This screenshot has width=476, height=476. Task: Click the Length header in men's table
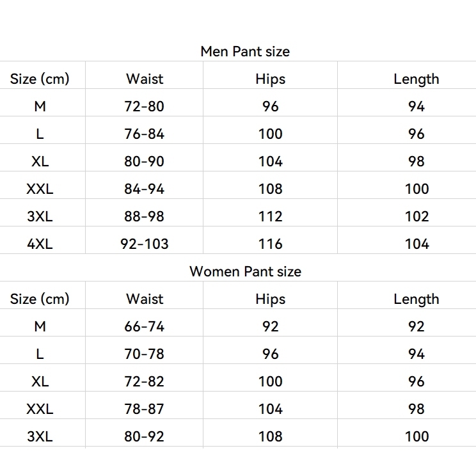(416, 79)
